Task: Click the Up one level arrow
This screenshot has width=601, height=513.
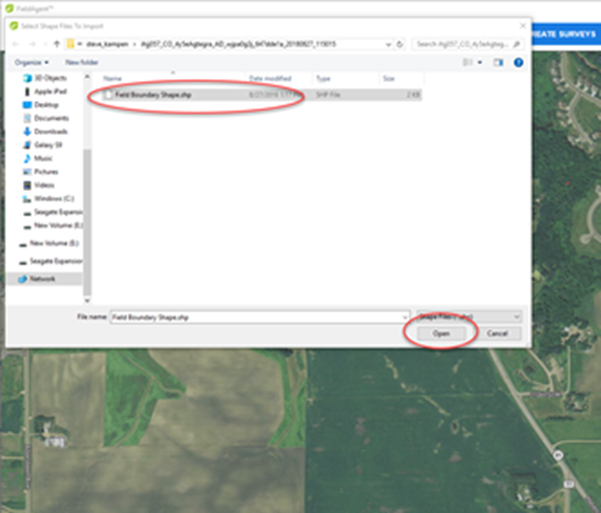Action: click(55, 44)
